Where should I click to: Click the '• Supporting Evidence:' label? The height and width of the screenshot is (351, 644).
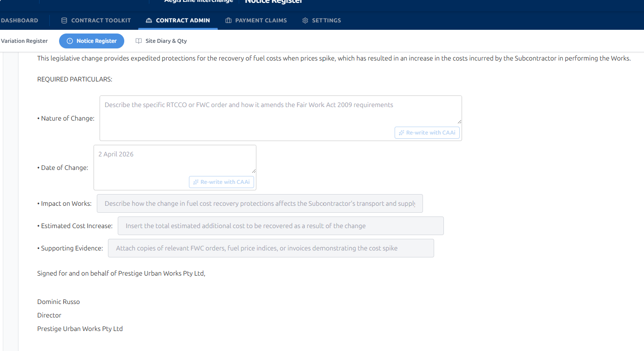70,248
